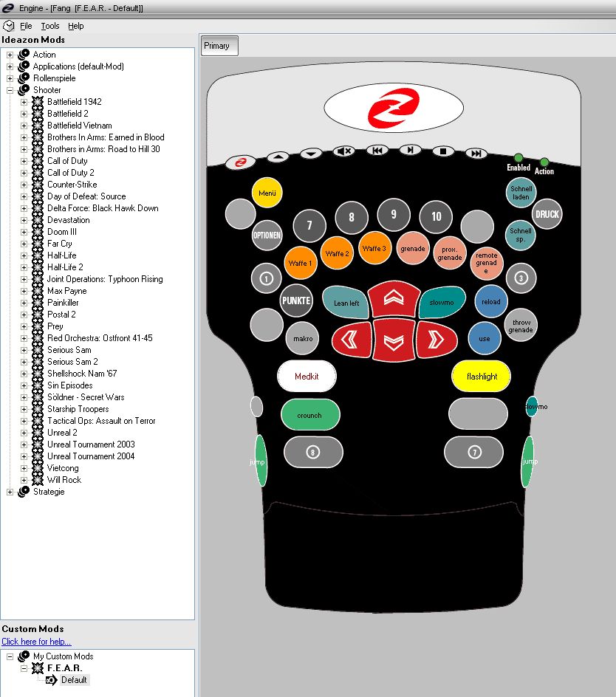Click the blue use key
This screenshot has height=697, width=616.
(x=485, y=338)
